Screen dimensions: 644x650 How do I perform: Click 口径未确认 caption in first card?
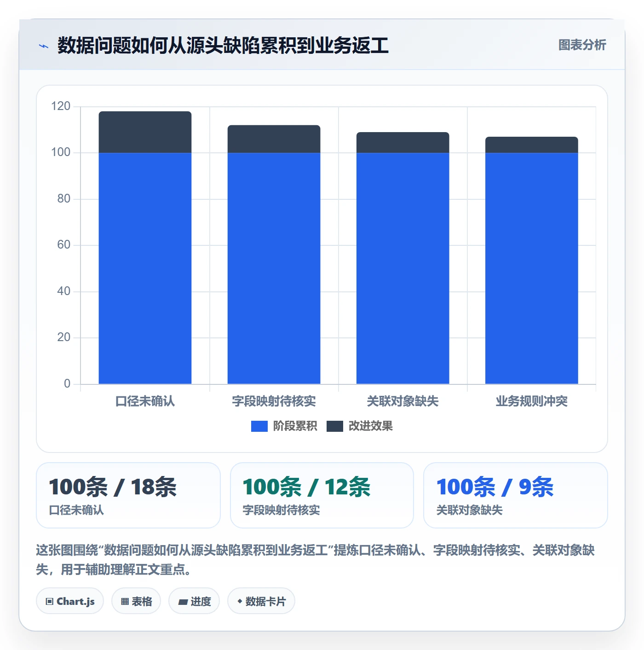[76, 511]
